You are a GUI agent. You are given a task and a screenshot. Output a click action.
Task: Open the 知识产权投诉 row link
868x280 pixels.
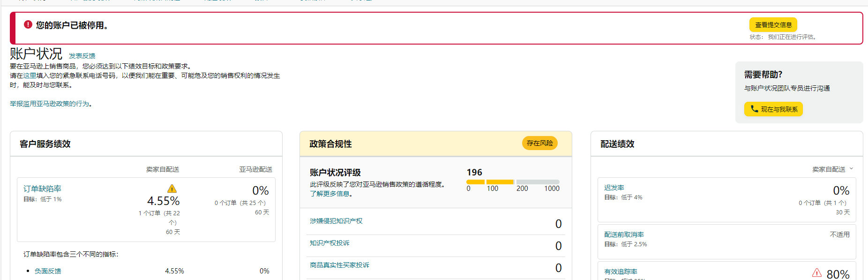click(329, 243)
